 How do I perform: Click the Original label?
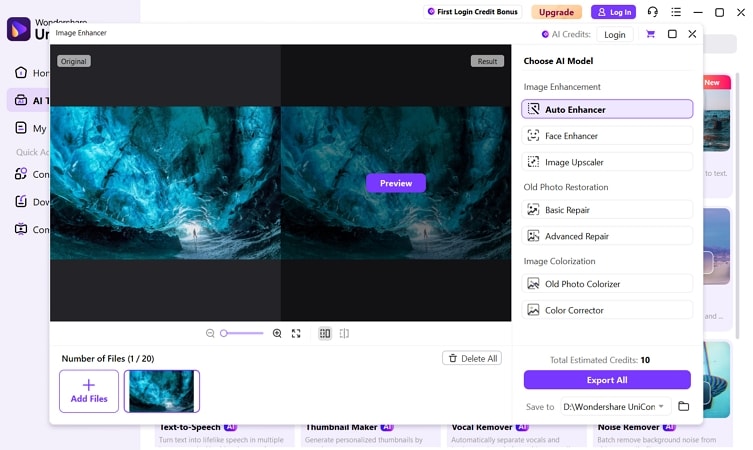[x=73, y=61]
